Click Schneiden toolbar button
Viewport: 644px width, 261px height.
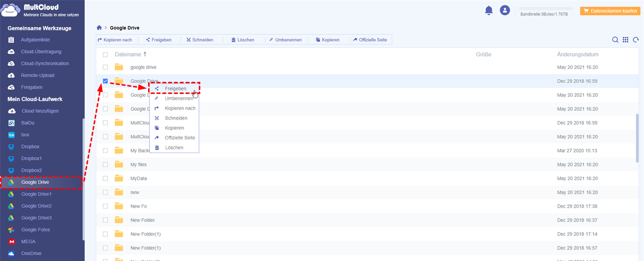pyautogui.click(x=199, y=40)
